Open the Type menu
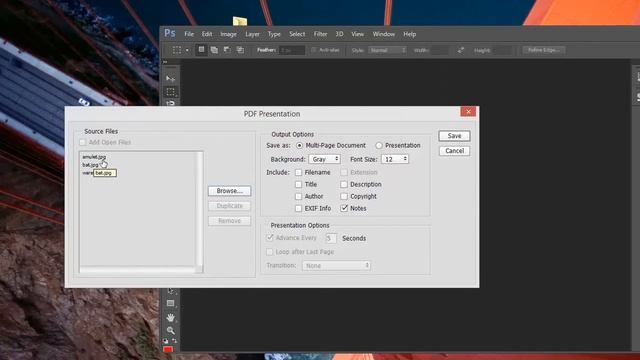Image resolution: width=640 pixels, height=360 pixels. (274, 34)
